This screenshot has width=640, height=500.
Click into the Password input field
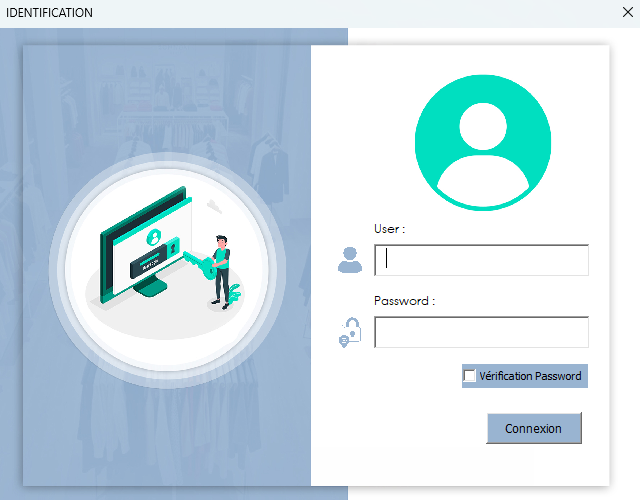tap(481, 332)
